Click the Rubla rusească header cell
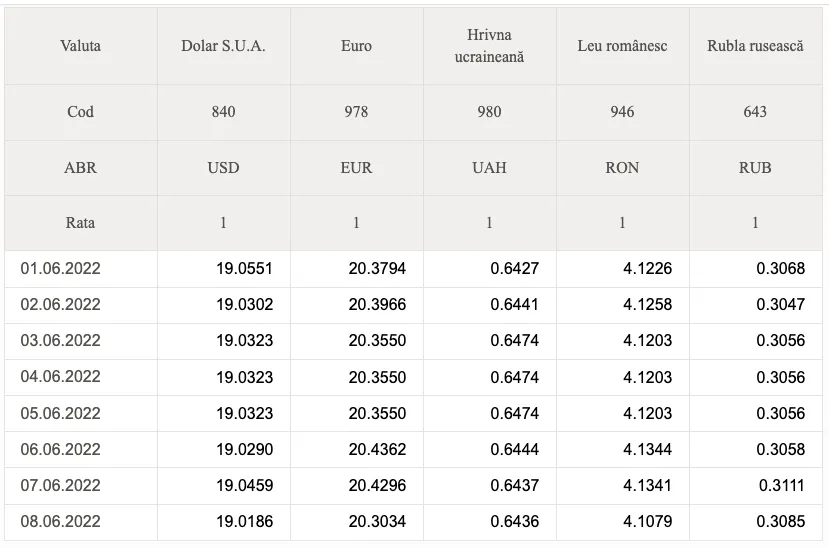Viewport: 829px width, 548px height. [756, 46]
